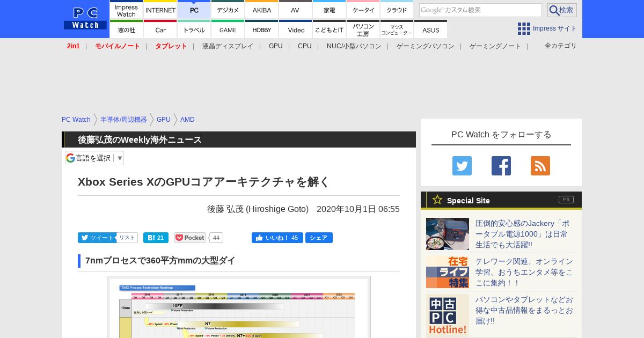Open the パソコン工房 tab
The image size is (644, 338).
[363, 30]
